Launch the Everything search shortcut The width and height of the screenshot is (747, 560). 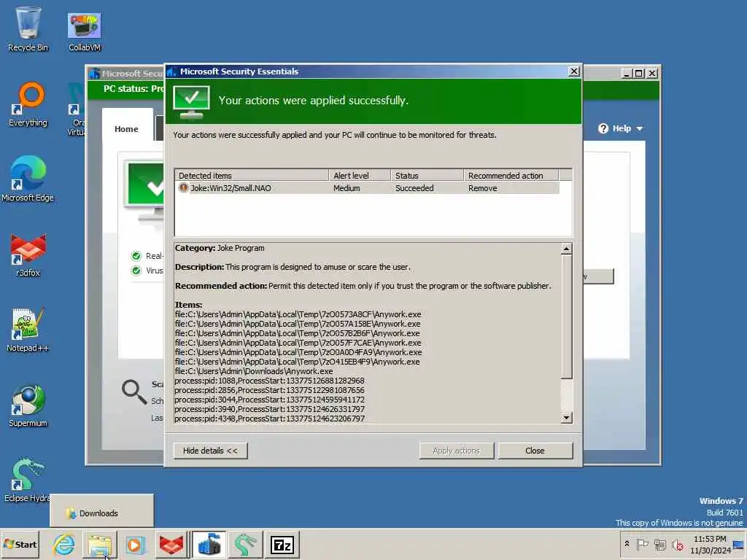coord(28,104)
